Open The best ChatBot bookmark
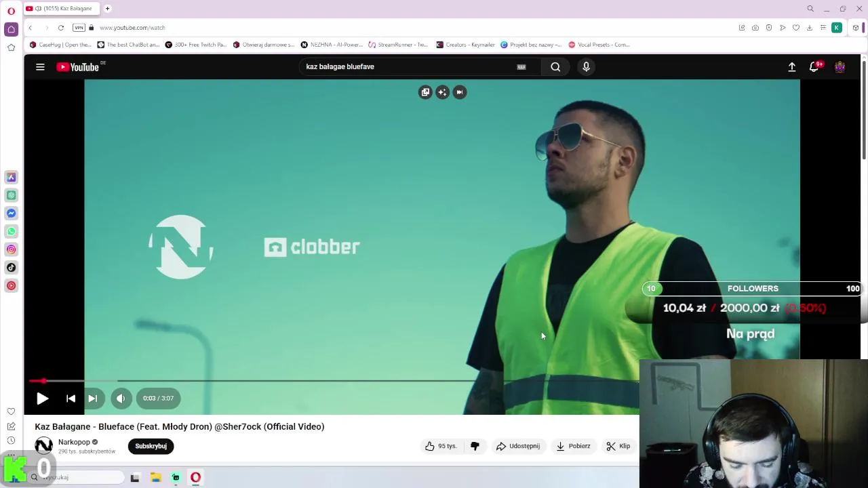This screenshot has height=488, width=868. tap(128, 45)
